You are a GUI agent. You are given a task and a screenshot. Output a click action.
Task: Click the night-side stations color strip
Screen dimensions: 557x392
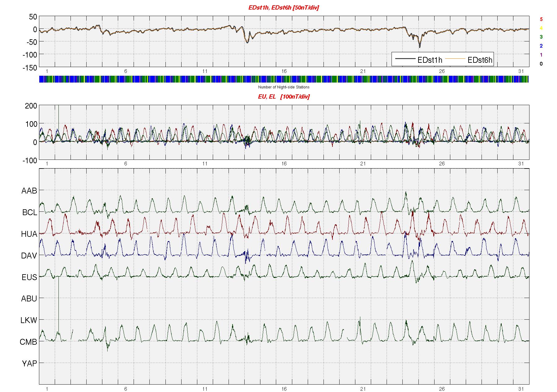click(x=284, y=79)
